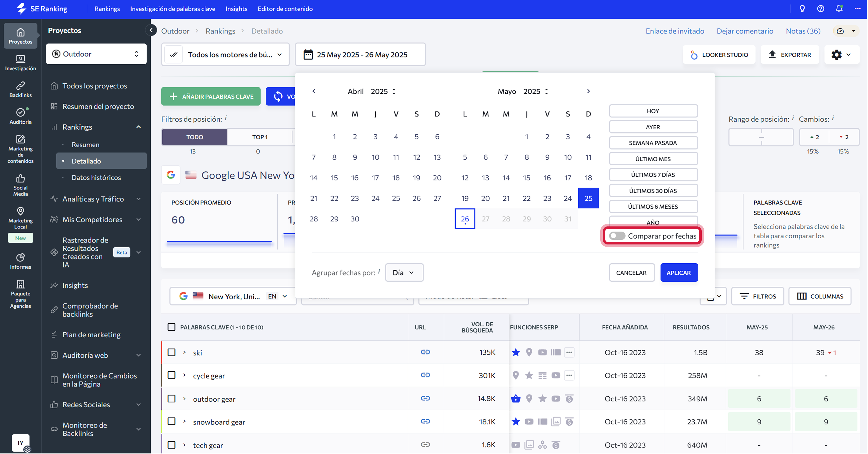Check the select-all keywords checkbox
Image resolution: width=868 pixels, height=454 pixels.
(x=172, y=327)
